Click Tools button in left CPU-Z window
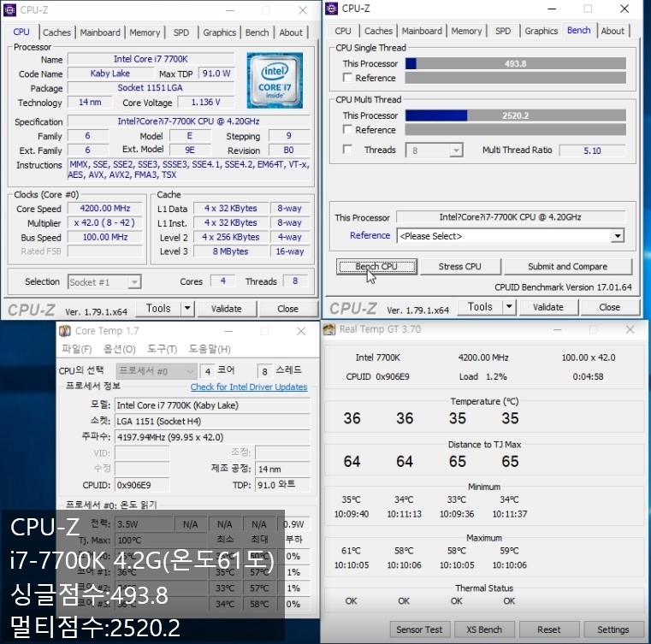 (x=158, y=308)
